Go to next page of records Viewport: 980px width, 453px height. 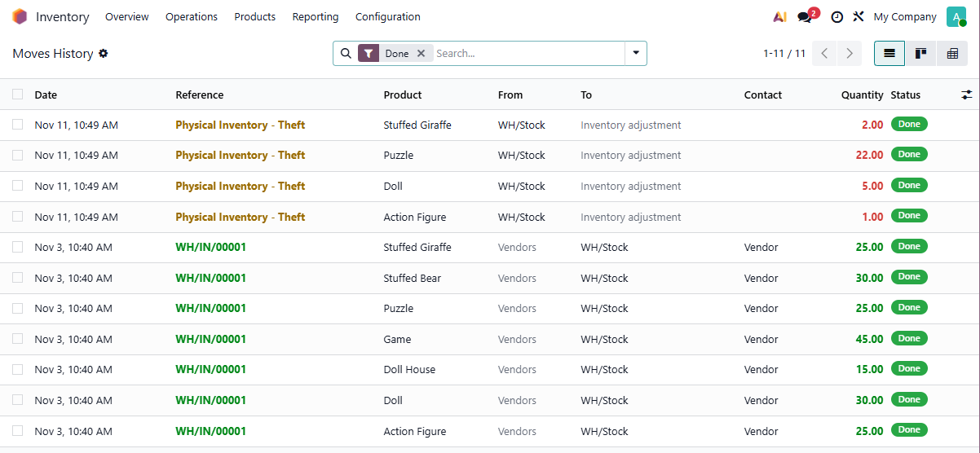click(x=850, y=54)
